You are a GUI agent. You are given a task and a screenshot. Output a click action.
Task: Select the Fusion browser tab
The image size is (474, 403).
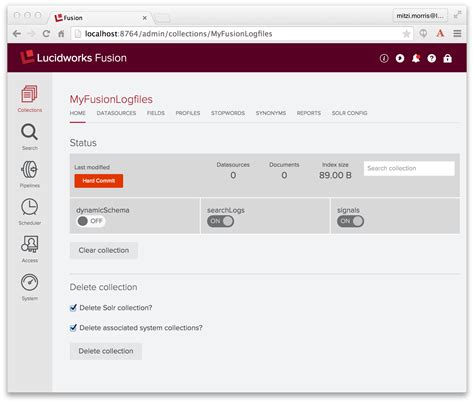100,18
